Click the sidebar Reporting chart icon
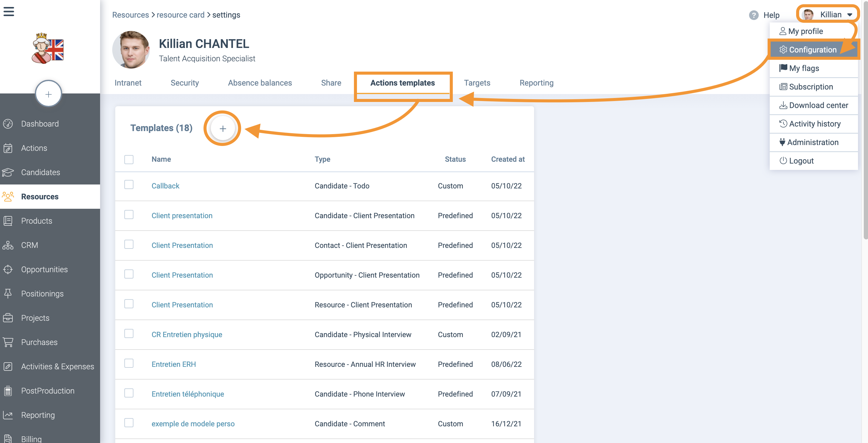Screen dimensions: 868x443 pyautogui.click(x=8, y=415)
